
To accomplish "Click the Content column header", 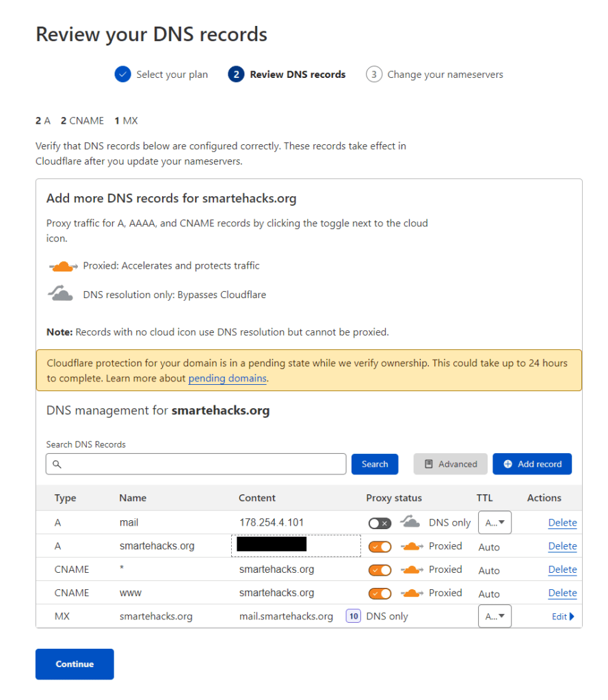I will [257, 498].
